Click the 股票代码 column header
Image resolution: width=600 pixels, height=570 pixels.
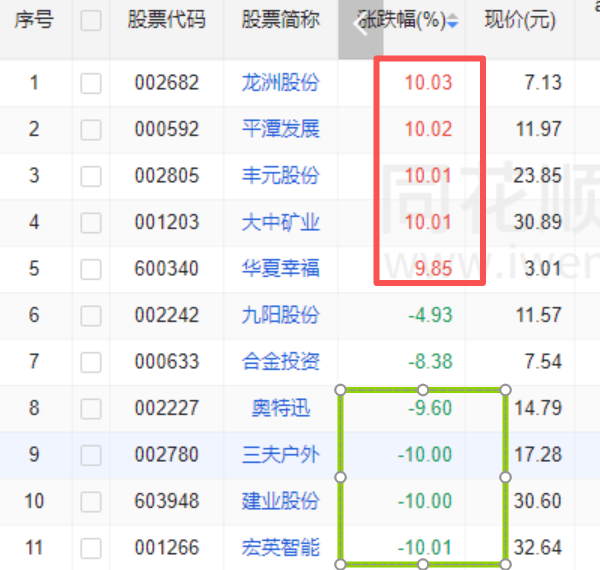coord(167,21)
